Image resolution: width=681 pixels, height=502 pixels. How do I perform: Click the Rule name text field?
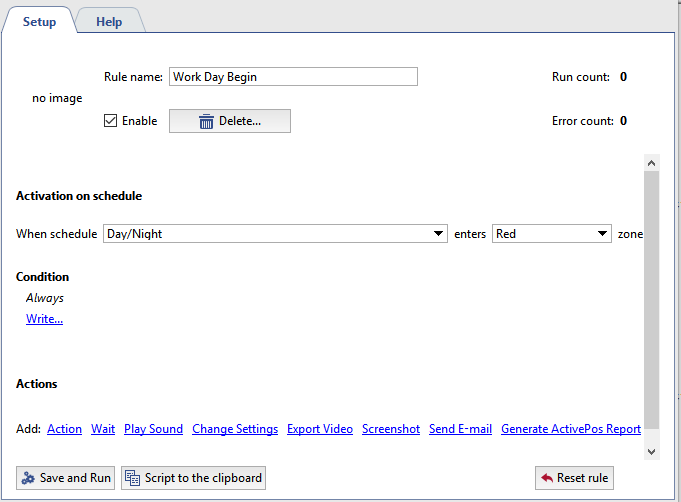click(x=293, y=77)
